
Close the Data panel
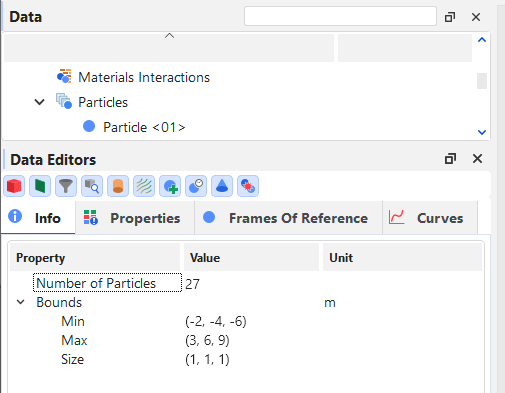tap(476, 17)
